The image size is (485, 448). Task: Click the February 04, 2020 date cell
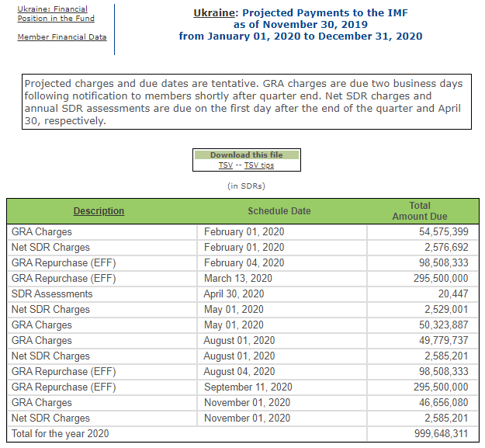pyautogui.click(x=244, y=263)
